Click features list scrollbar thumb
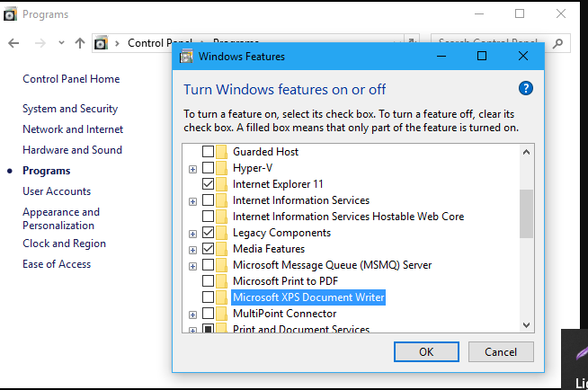Image resolution: width=588 pixels, height=390 pixels. tap(526, 214)
